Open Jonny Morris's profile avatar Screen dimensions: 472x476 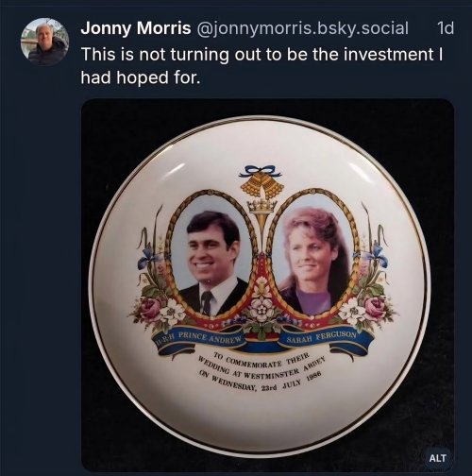coord(44,42)
